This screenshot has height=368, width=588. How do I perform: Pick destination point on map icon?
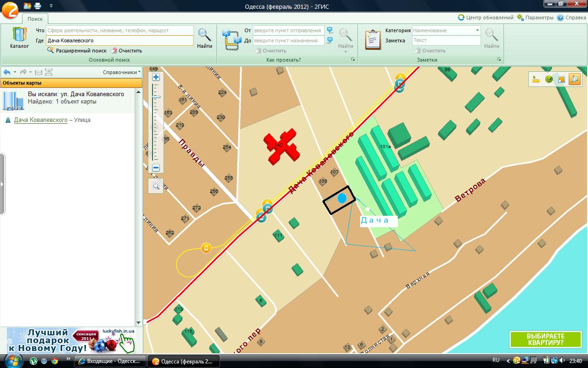pyautogui.click(x=330, y=40)
